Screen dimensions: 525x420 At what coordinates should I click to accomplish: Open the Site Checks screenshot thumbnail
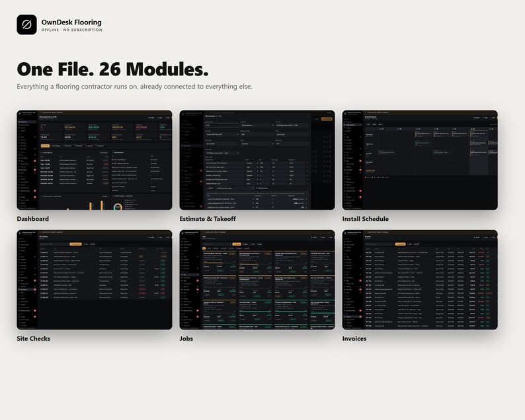click(x=95, y=280)
